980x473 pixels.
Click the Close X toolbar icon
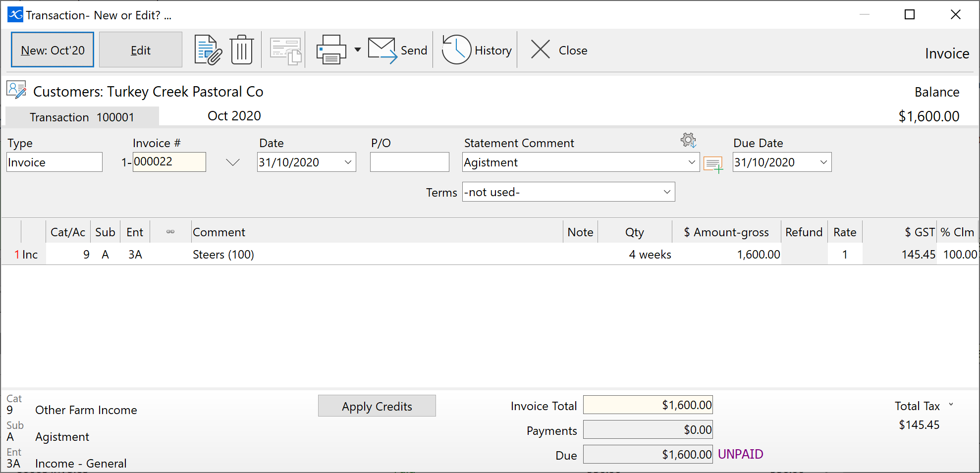(541, 50)
